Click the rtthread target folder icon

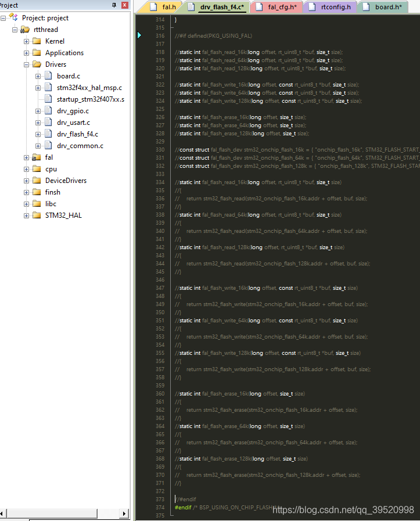tap(25, 30)
